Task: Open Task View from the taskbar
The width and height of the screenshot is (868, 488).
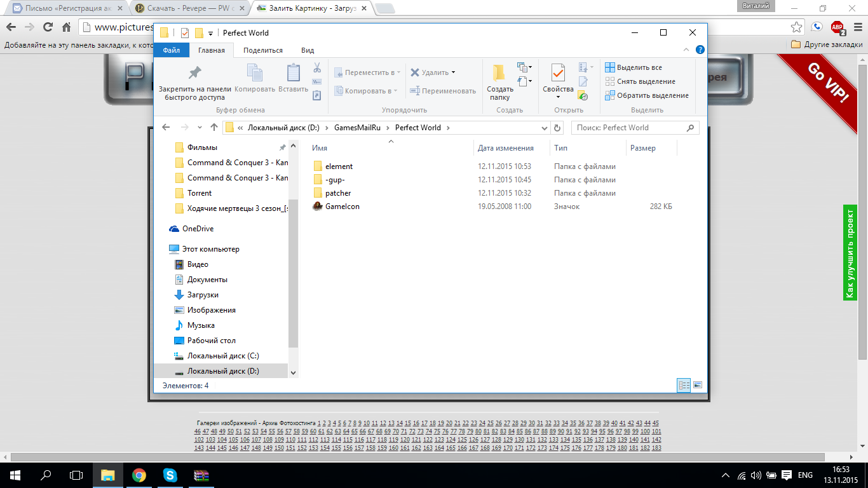Action: point(76,475)
